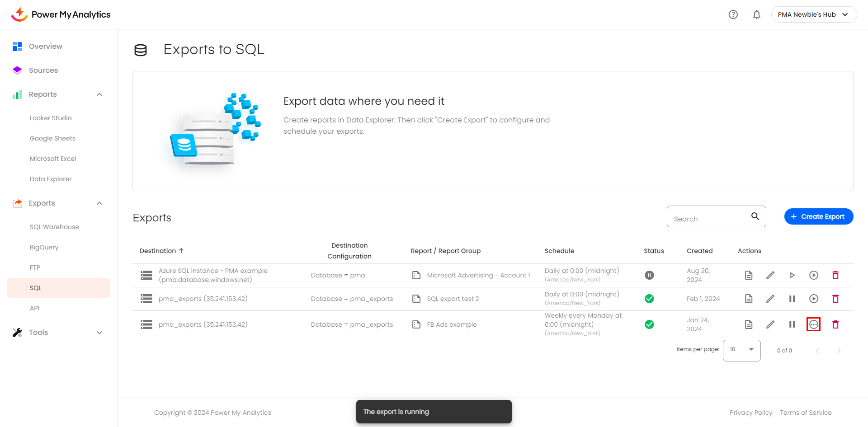This screenshot has width=868, height=427.
Task: Click the help question mark icon
Action: pyautogui.click(x=733, y=14)
